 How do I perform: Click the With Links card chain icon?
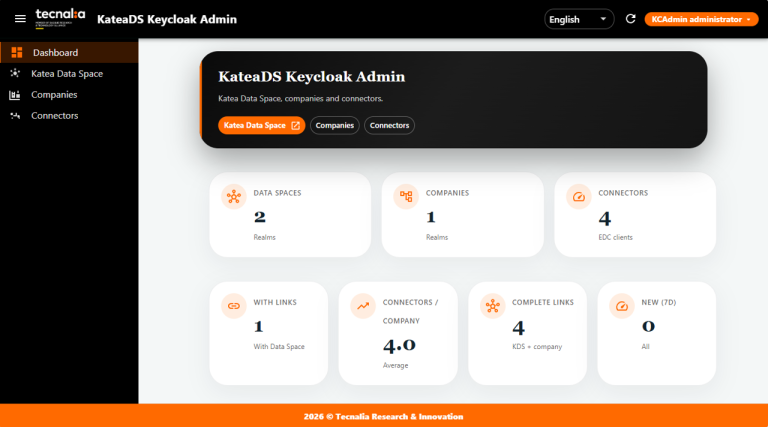234,306
